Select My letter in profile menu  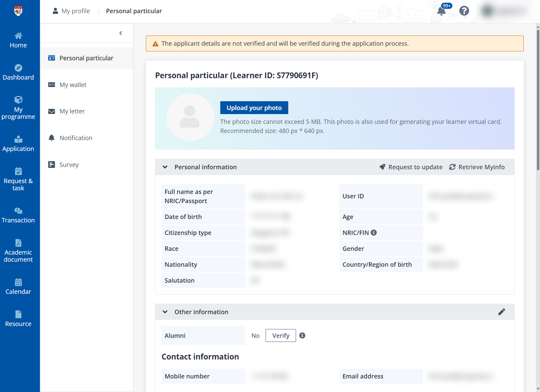click(x=72, y=111)
